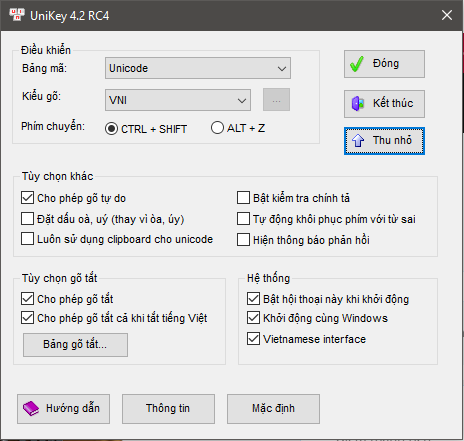This screenshot has width=464, height=441.
Task: Click the Kiểu gõ: label
Action: point(41,96)
